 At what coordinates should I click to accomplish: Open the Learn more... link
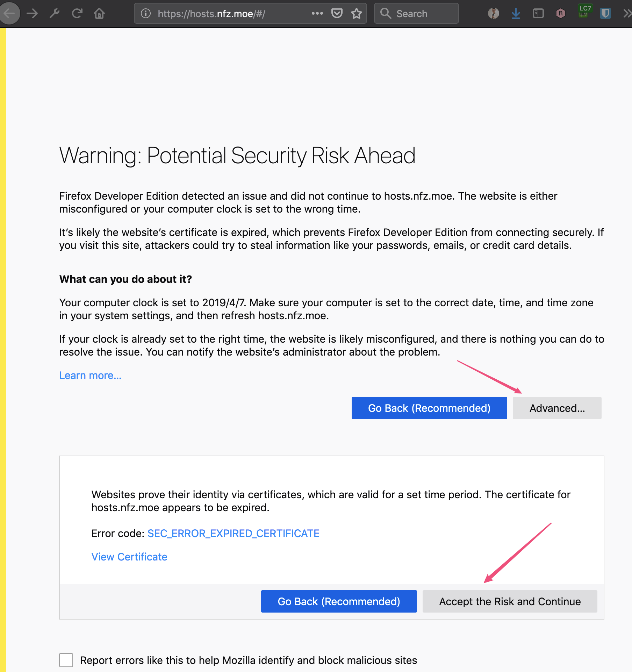click(x=90, y=375)
